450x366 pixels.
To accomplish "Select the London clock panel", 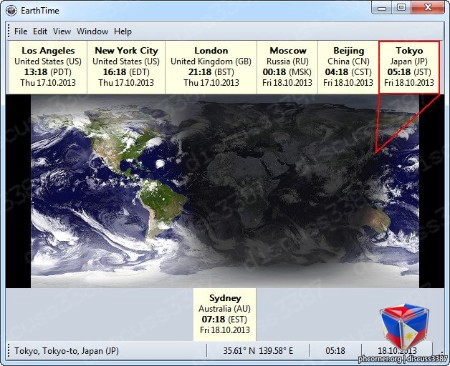I will [211, 67].
